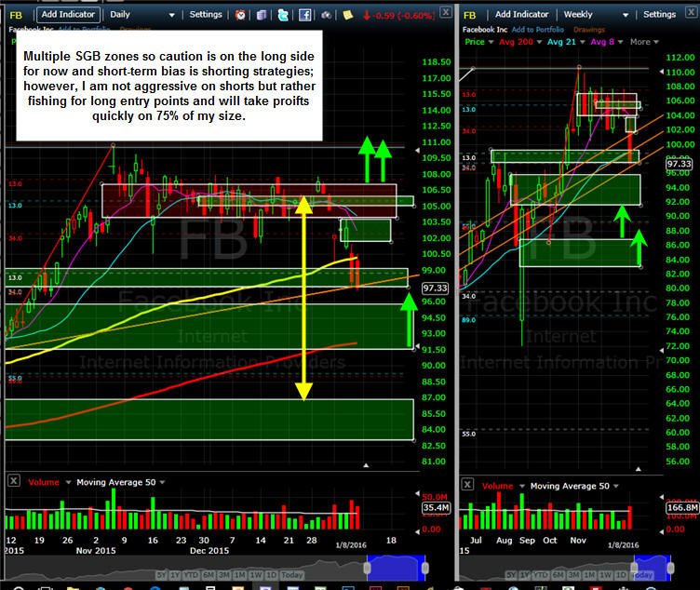700x590 pixels.
Task: Select YTD range on the Daily chart
Action: [x=191, y=575]
